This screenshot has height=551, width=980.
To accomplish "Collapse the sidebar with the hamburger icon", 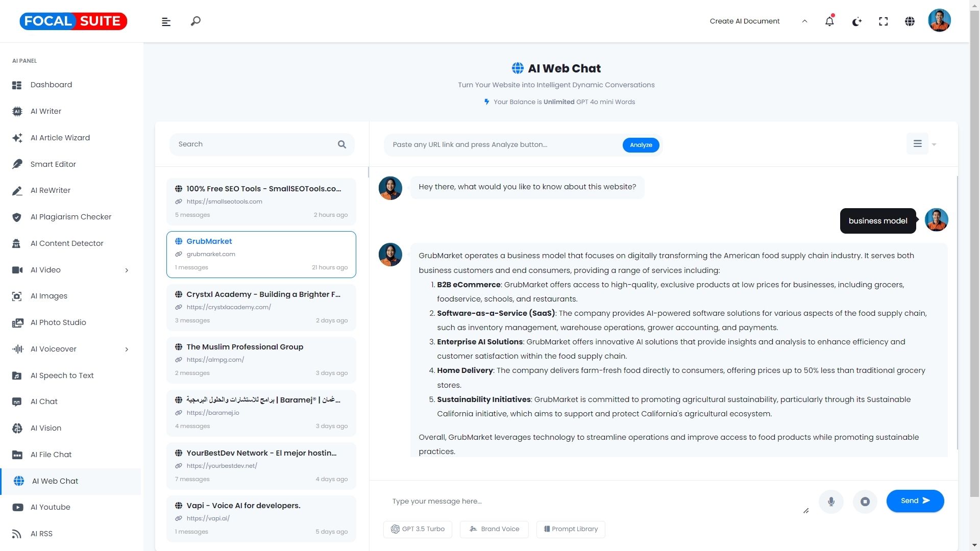I will pos(166,21).
